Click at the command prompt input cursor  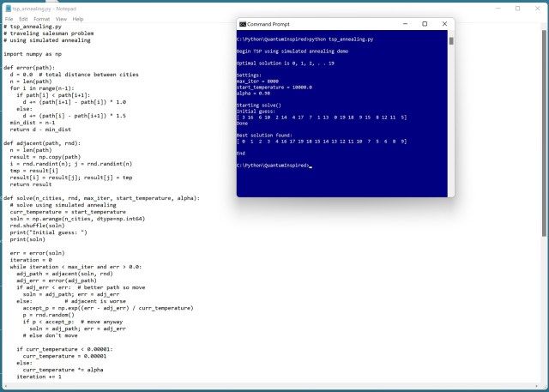[311, 166]
